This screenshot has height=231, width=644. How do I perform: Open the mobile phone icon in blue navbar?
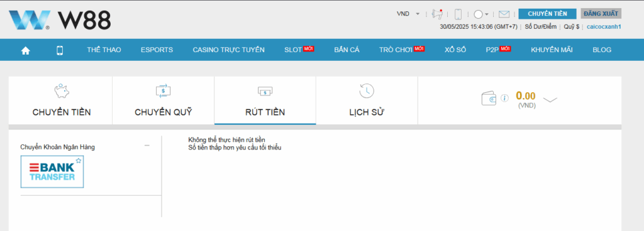point(60,50)
